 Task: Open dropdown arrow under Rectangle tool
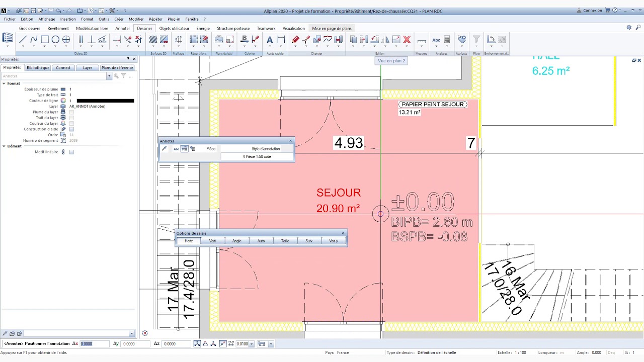(45, 47)
